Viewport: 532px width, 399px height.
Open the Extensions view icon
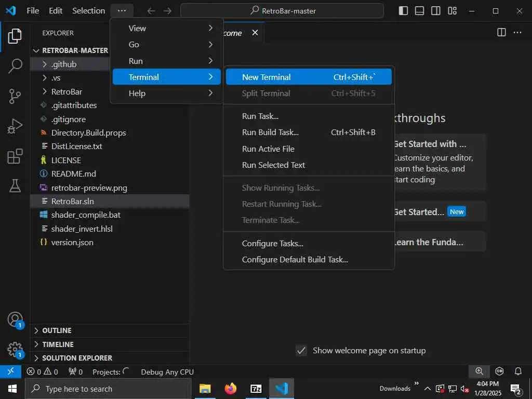(x=15, y=156)
